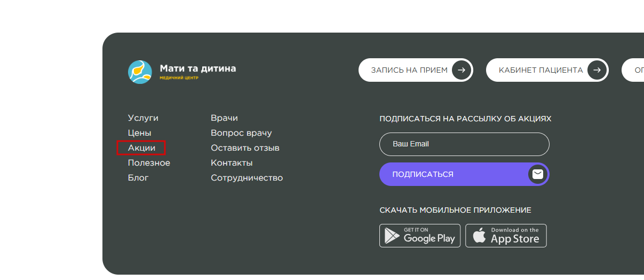Click Оставить отзыв link
The width and height of the screenshot is (644, 280).
(245, 148)
